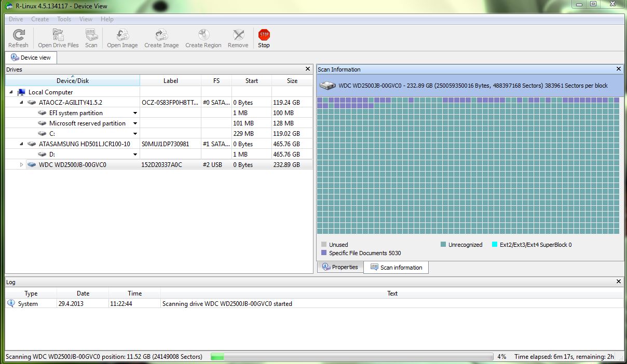
Task: Stop the scan with the Stop icon
Action: [264, 35]
